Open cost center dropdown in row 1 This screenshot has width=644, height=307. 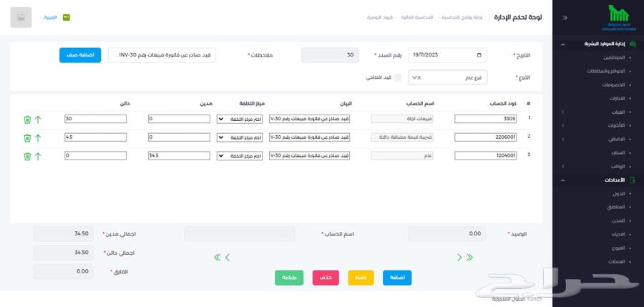pos(240,120)
